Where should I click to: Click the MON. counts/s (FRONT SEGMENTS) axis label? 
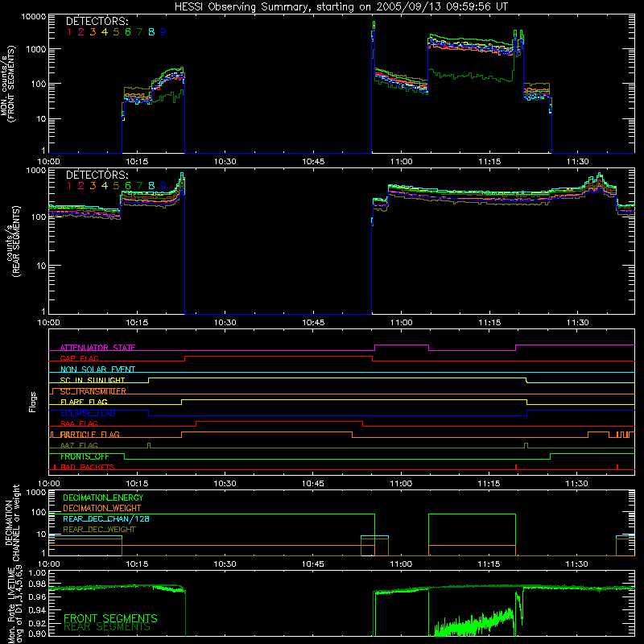click(x=7, y=84)
